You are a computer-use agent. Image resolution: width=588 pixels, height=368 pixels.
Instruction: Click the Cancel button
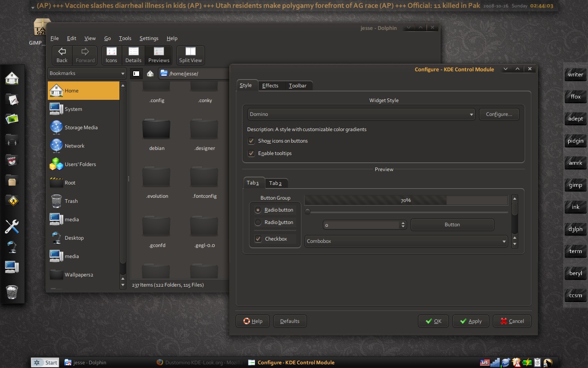tap(512, 321)
